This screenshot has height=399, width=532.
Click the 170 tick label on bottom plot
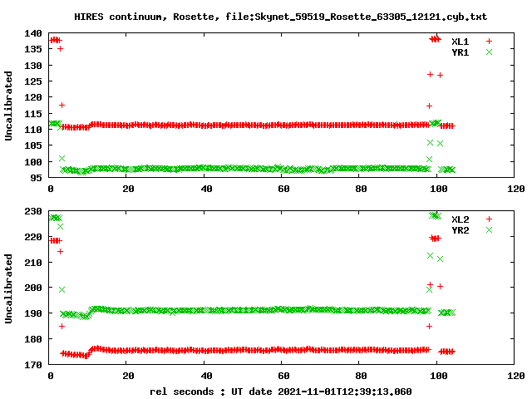[x=33, y=365]
